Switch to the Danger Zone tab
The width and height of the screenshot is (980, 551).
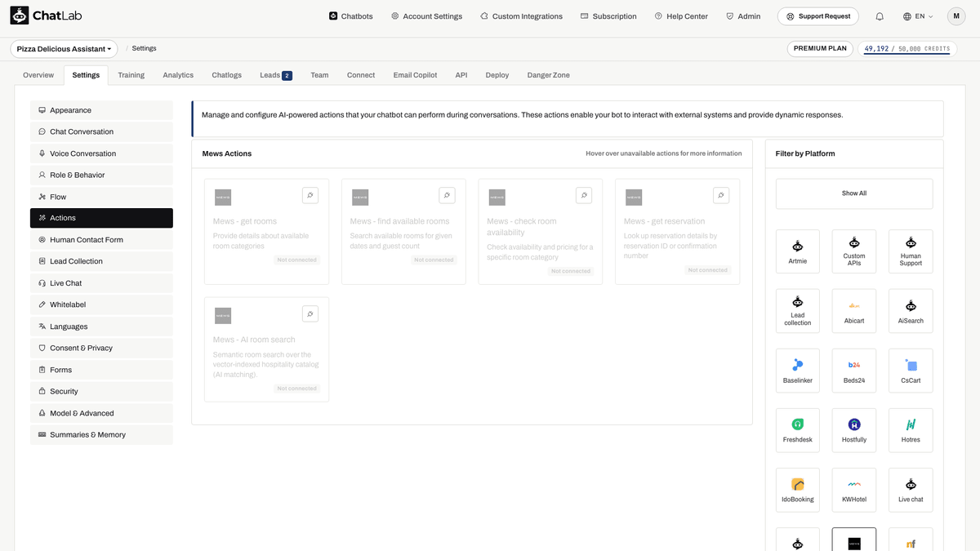pos(549,75)
